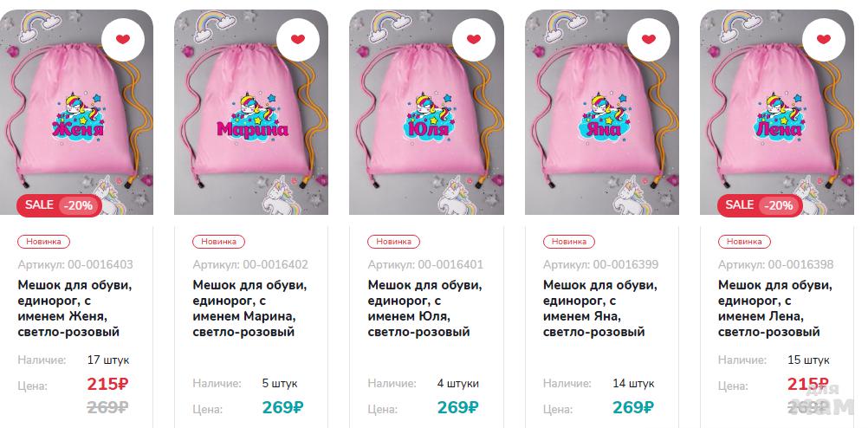868x428 pixels.
Task: Click the SALE -20% badge on Лена bag
Action: [760, 205]
